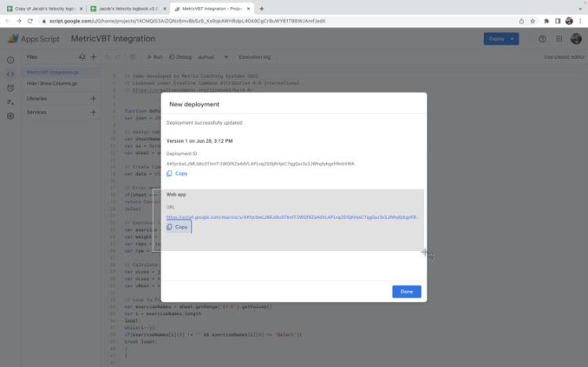588x367 pixels.
Task: Add a service with plus icon
Action: click(93, 112)
